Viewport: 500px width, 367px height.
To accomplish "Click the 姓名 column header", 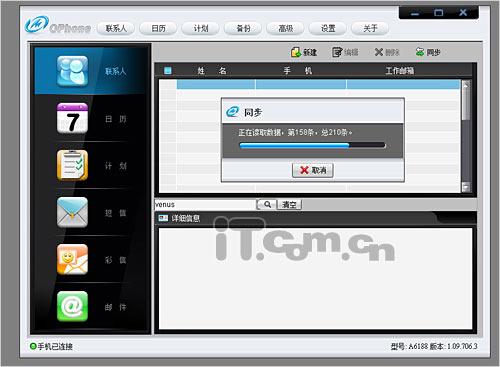I will tap(212, 70).
